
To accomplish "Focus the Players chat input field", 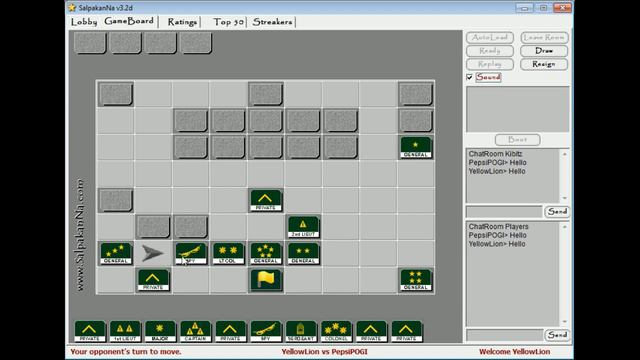I will 504,336.
